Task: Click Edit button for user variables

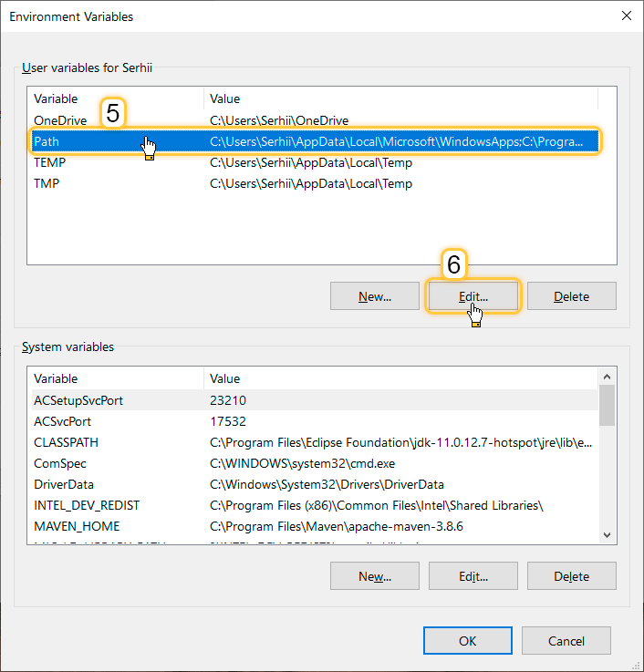Action: coord(473,296)
